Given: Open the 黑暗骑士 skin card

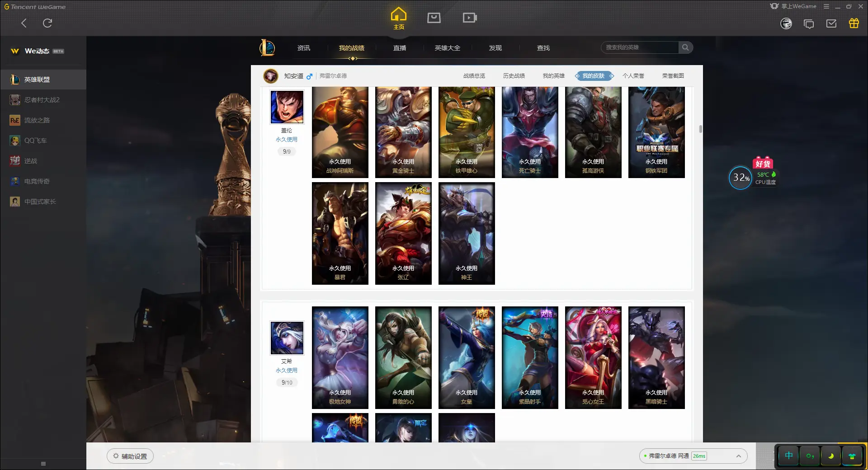Looking at the screenshot, I should pyautogui.click(x=656, y=357).
